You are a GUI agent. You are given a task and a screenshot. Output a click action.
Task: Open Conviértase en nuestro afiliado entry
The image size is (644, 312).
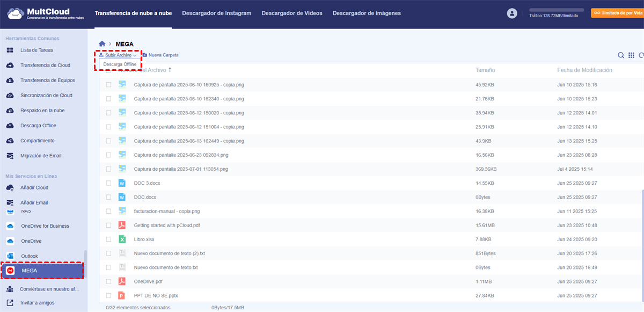pos(49,289)
